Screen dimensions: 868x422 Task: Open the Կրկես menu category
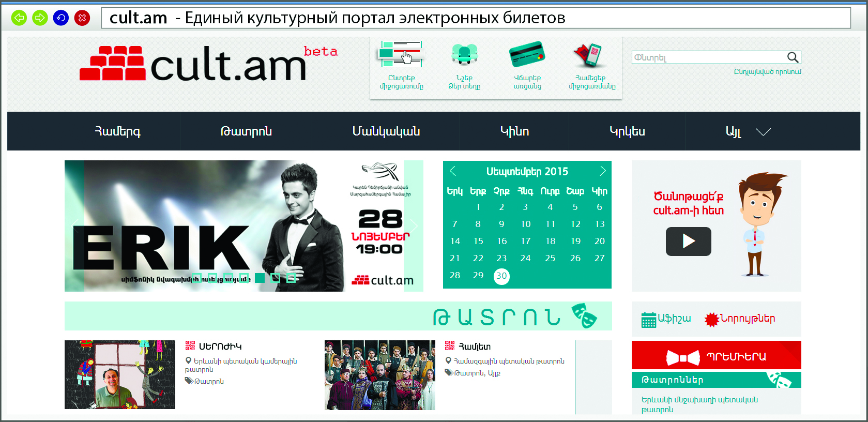click(627, 131)
